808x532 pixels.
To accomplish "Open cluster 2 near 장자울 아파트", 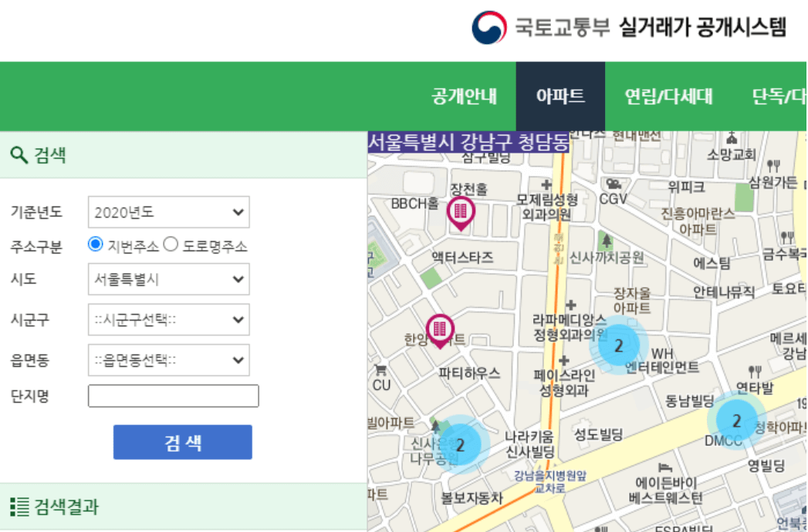I will 619,345.
